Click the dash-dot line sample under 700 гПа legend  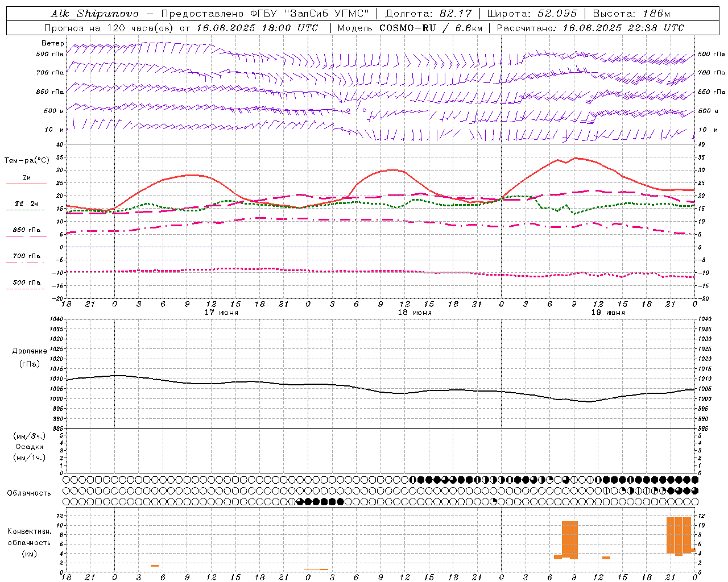(x=26, y=263)
